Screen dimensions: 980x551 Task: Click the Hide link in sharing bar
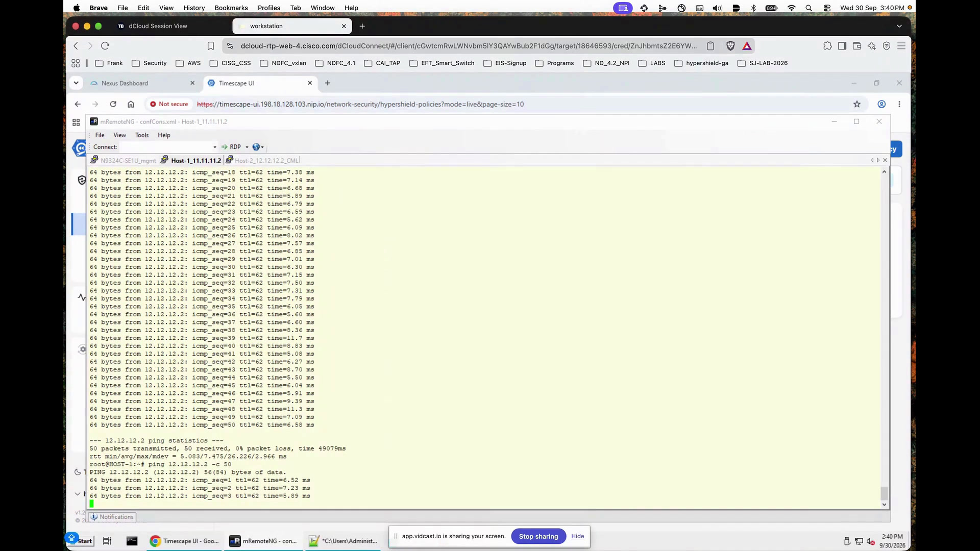[577, 536]
